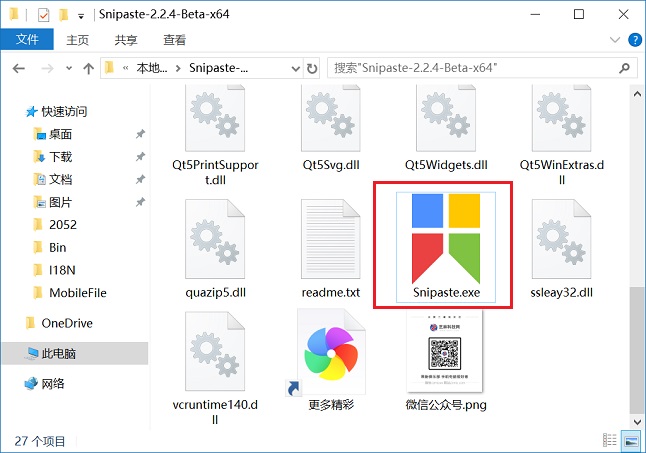The height and width of the screenshot is (453, 646).
Task: Select the readme.txt document icon
Action: [330, 239]
